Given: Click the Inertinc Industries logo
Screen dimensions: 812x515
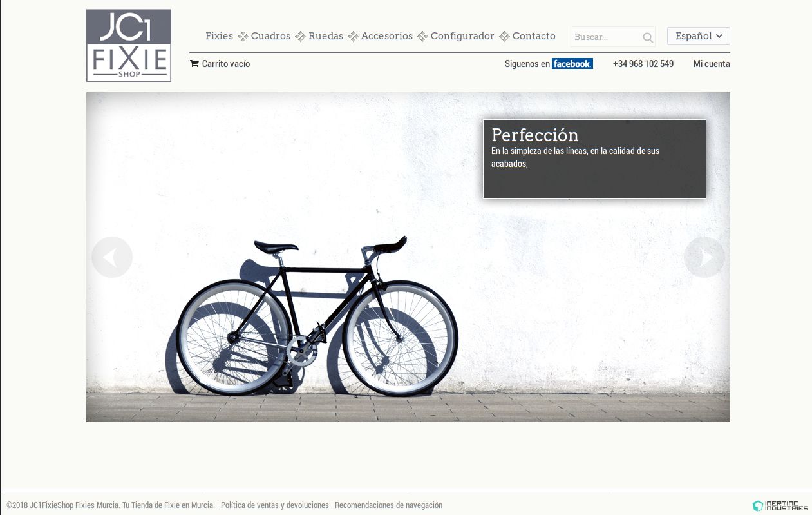Looking at the screenshot, I should (780, 506).
